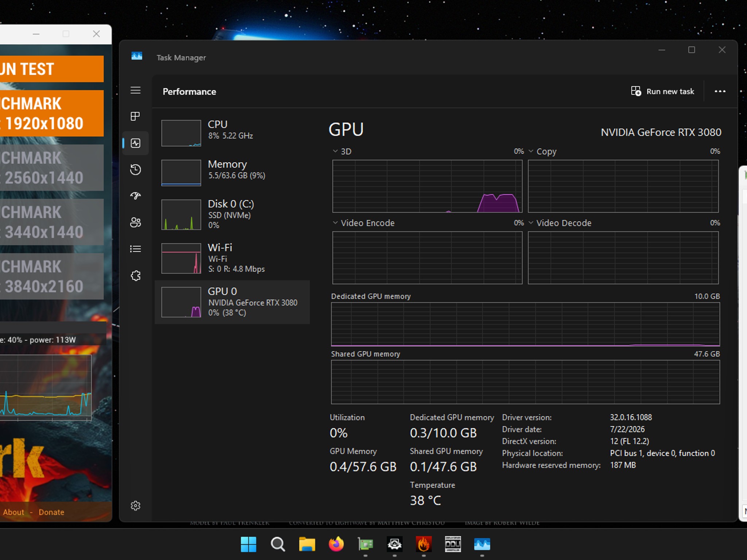Open the gear-eye app in taskbar

[x=395, y=544]
